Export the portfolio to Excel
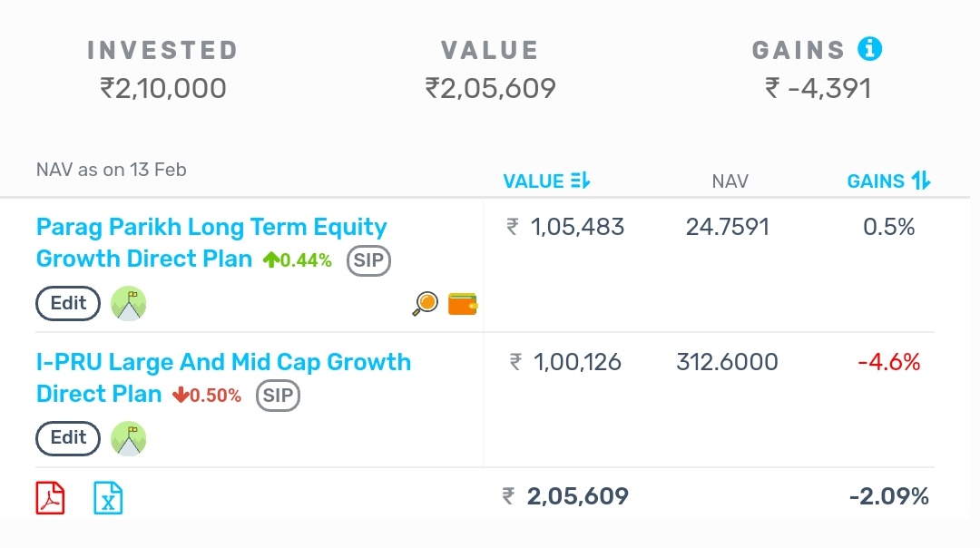The width and height of the screenshot is (980, 548). coord(108,497)
